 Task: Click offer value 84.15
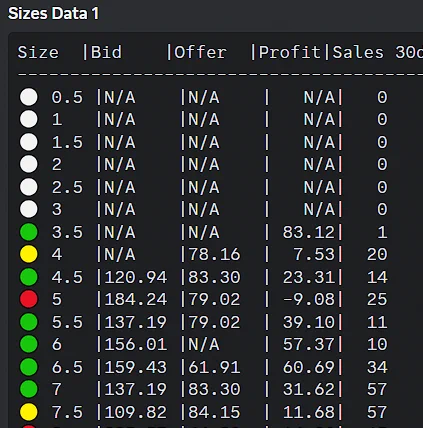(x=214, y=412)
